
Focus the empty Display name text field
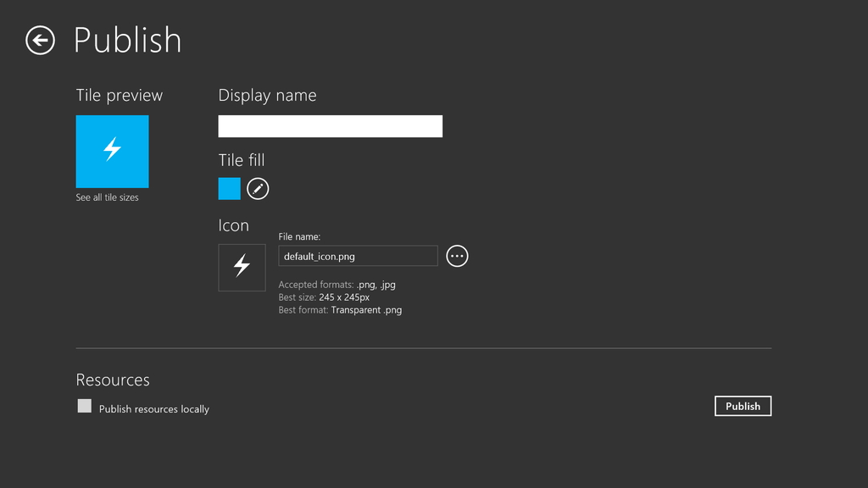(x=330, y=126)
